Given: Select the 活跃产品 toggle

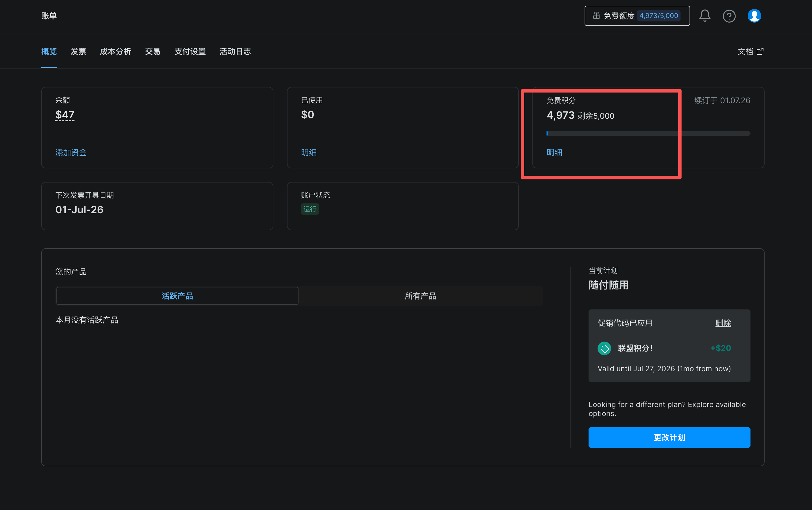Looking at the screenshot, I should pyautogui.click(x=177, y=296).
